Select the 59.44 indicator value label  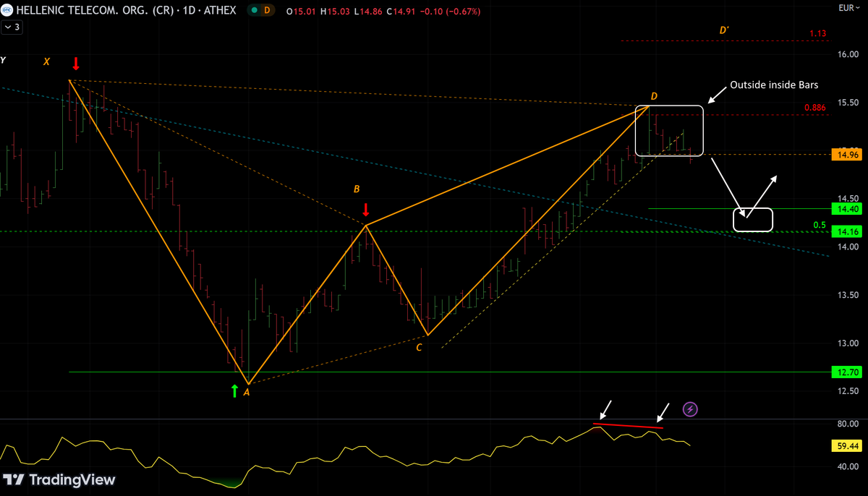tap(846, 446)
